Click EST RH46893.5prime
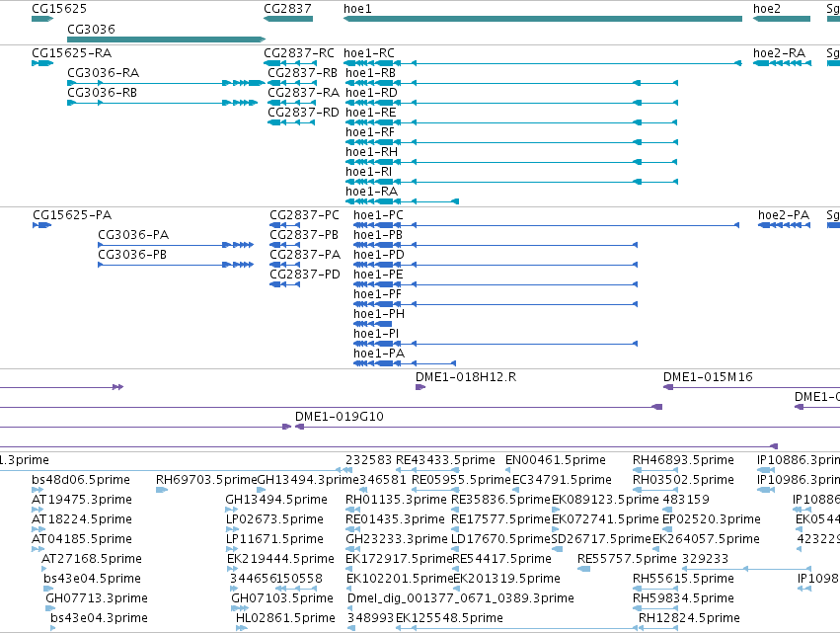The image size is (840, 633). click(683, 460)
